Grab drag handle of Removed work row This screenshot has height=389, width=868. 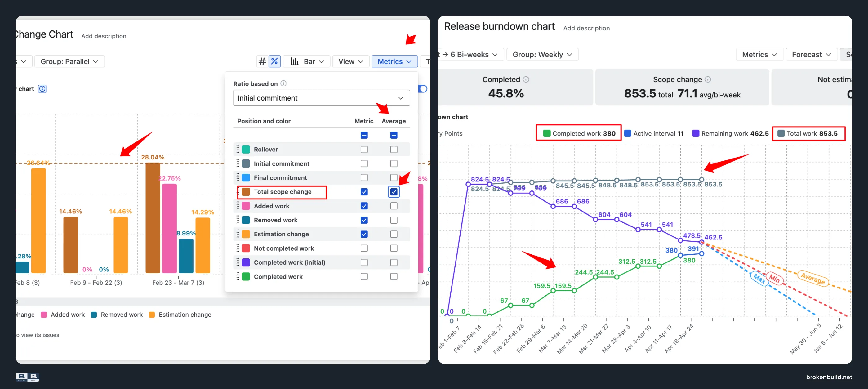click(238, 220)
